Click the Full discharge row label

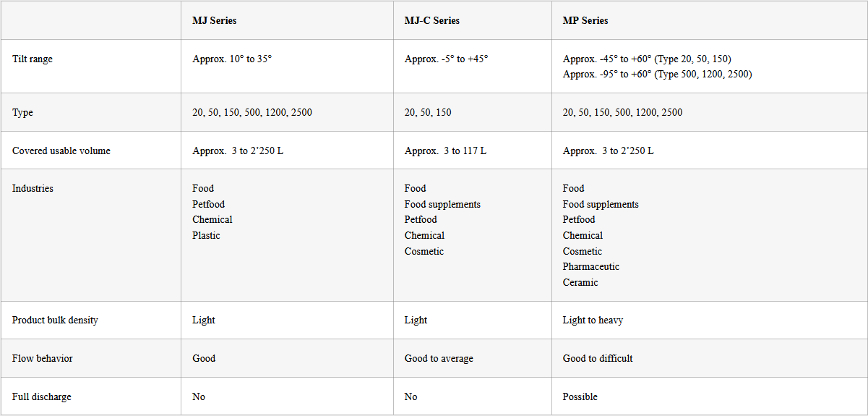pyautogui.click(x=42, y=396)
